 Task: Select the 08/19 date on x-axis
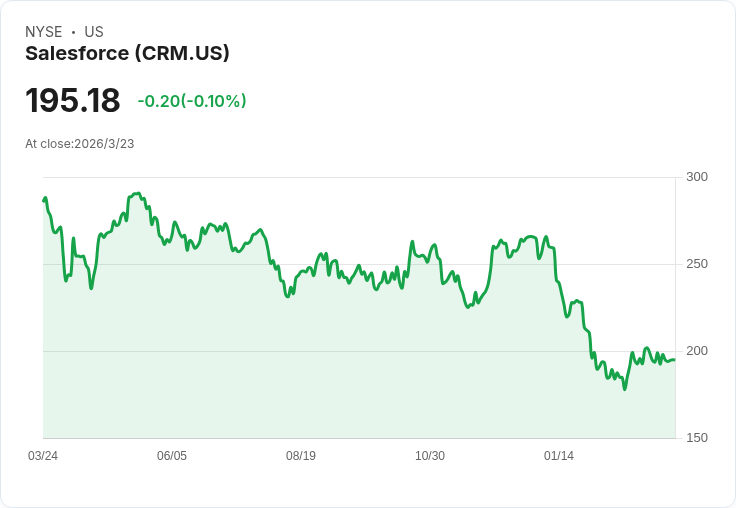pyautogui.click(x=301, y=456)
